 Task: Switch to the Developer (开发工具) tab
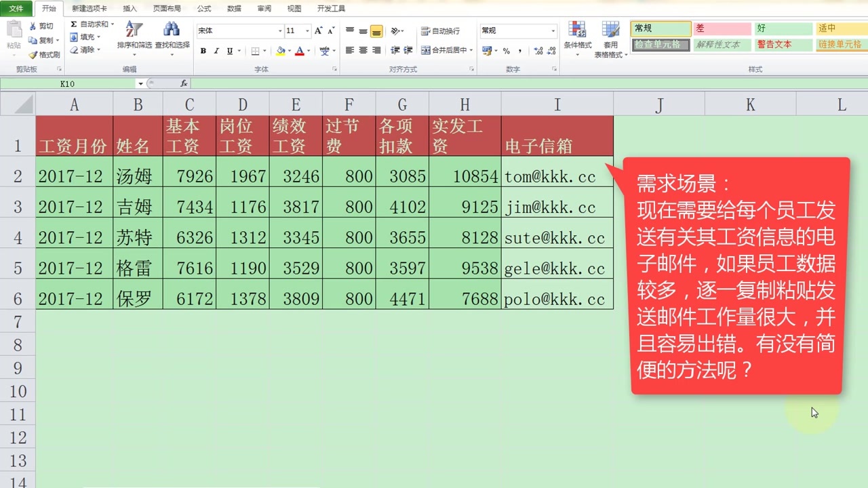(x=331, y=9)
